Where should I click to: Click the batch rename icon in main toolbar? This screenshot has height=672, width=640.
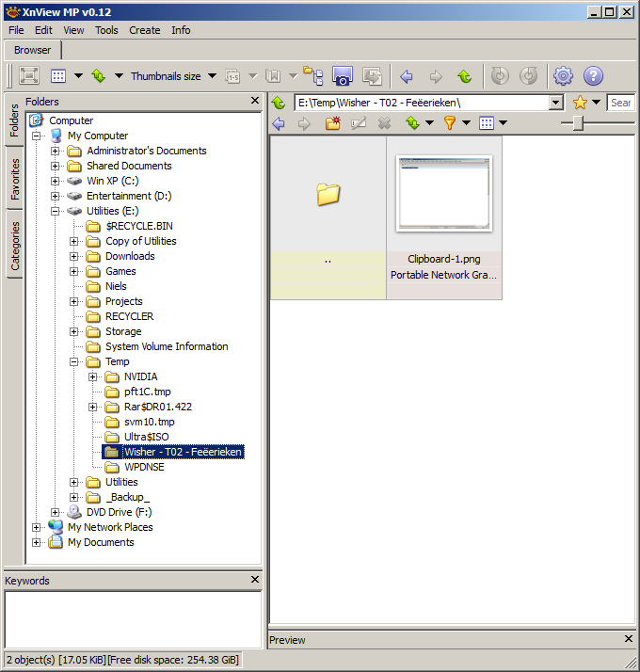[232, 76]
